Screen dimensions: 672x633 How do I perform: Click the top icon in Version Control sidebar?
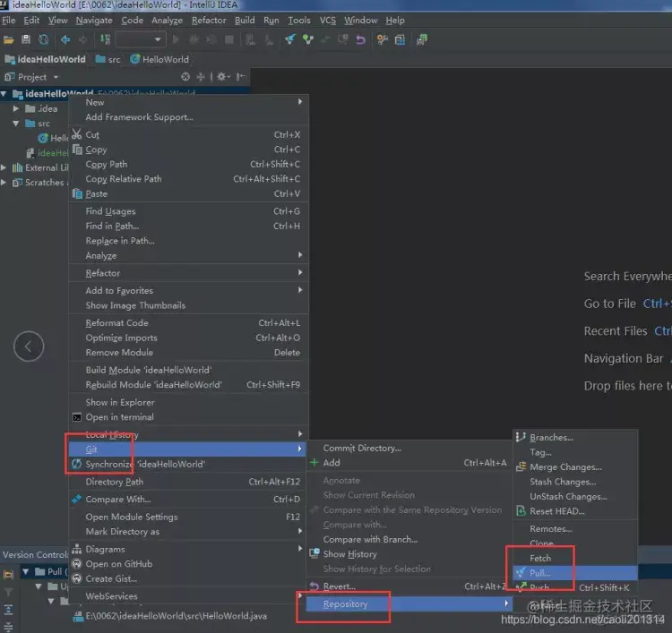8,574
